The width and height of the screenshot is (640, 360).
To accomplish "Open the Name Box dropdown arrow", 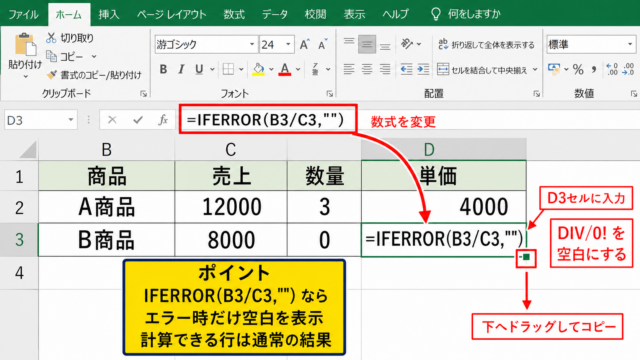I will pos(71,120).
